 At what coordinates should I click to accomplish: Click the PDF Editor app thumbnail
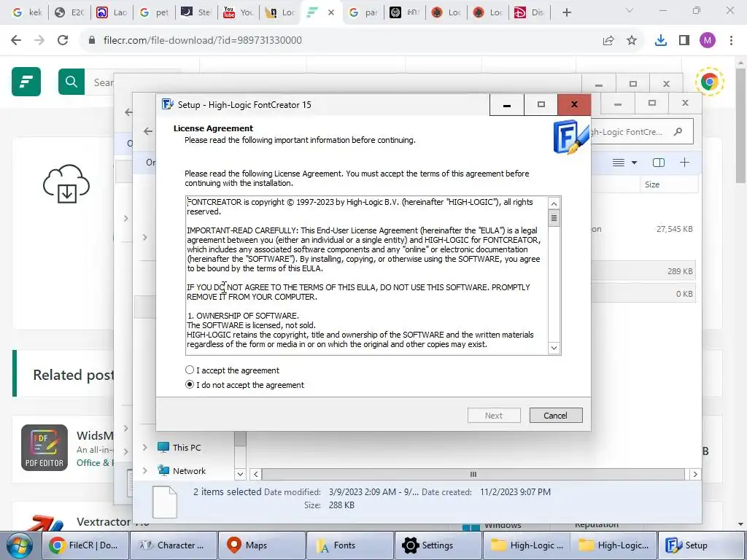click(44, 448)
